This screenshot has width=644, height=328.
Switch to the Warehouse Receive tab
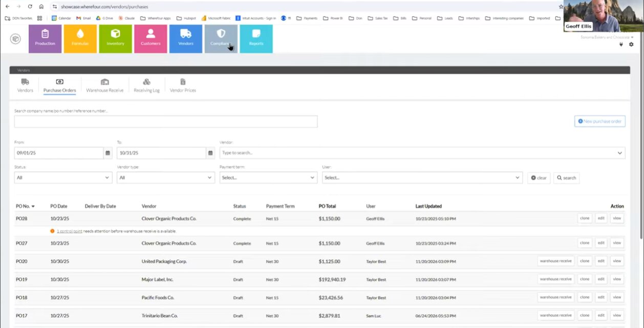(x=104, y=85)
